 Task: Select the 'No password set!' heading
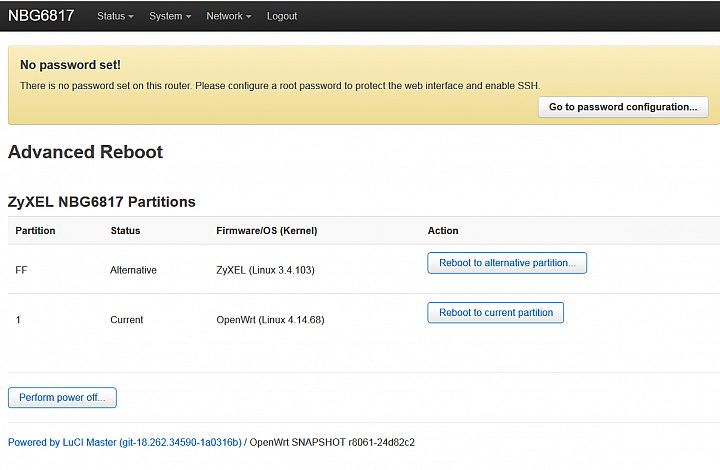coord(70,65)
